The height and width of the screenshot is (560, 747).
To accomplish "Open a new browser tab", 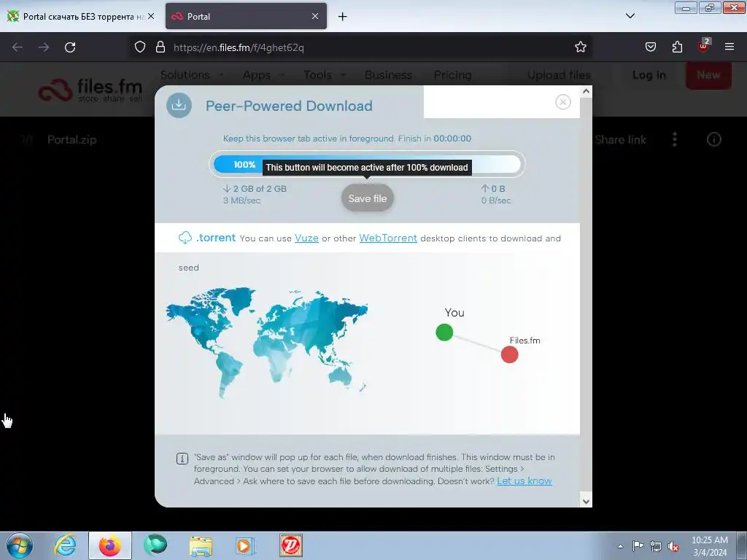I will [342, 17].
